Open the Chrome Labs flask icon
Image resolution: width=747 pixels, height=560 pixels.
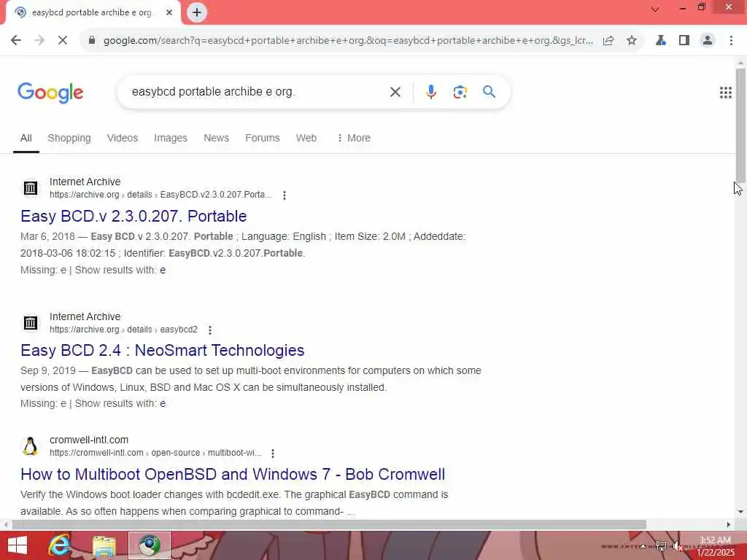point(661,41)
